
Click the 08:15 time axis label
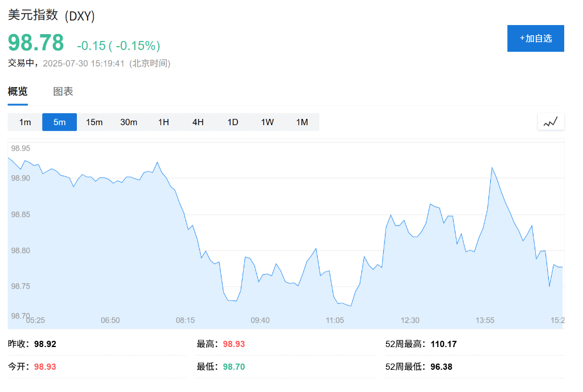(x=185, y=320)
